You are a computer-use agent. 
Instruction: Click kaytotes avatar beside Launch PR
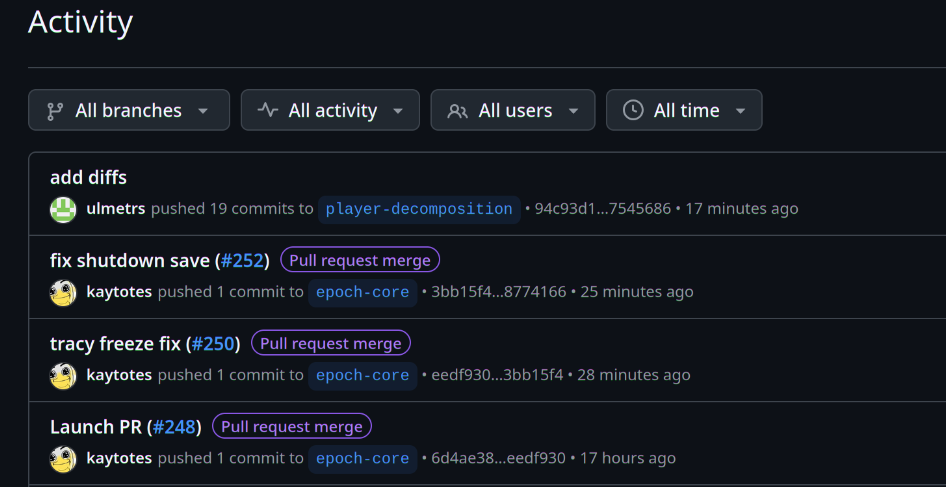63,459
